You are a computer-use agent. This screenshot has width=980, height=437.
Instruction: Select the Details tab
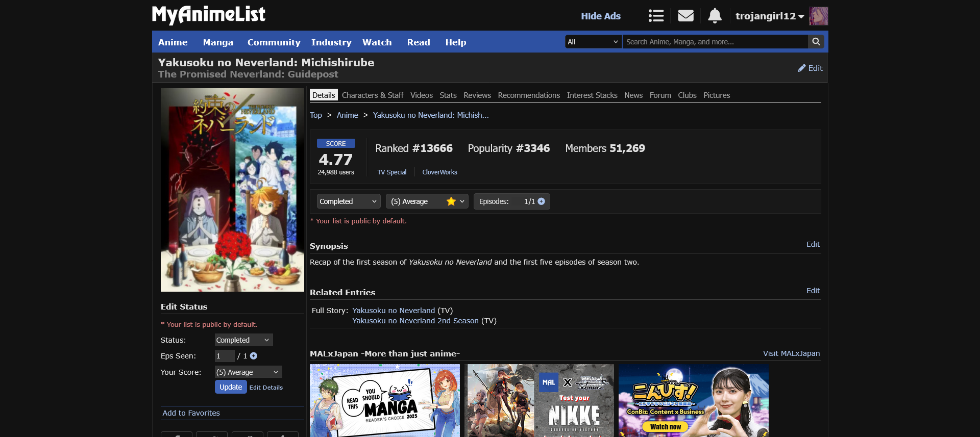point(324,95)
